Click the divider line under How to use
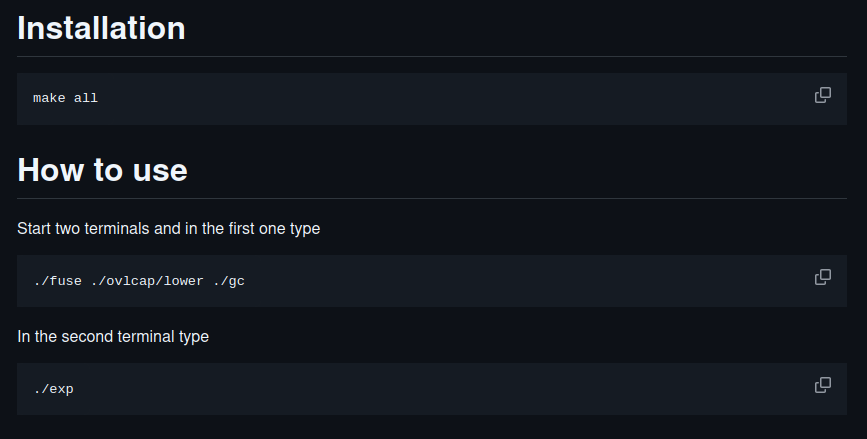 [432, 198]
